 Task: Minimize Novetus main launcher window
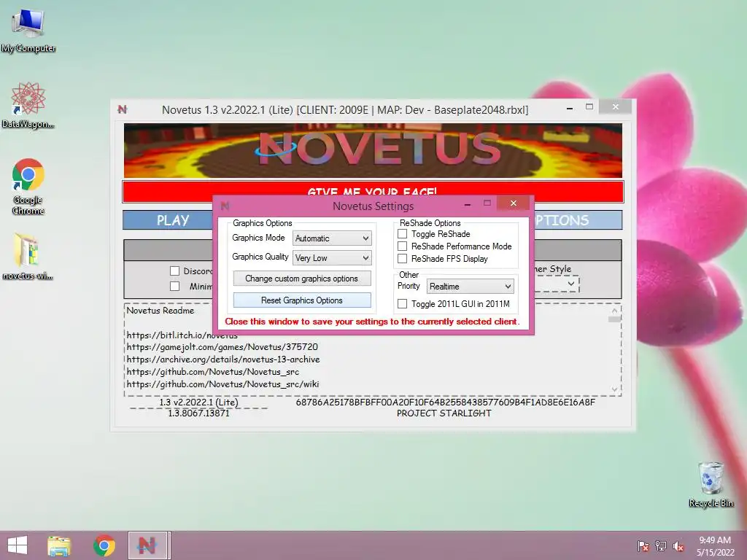(x=569, y=109)
